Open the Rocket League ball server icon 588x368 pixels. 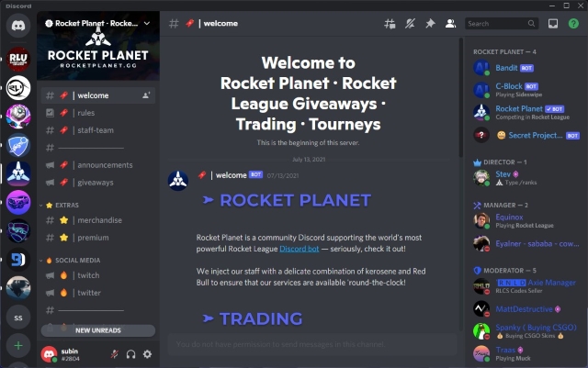[18, 117]
